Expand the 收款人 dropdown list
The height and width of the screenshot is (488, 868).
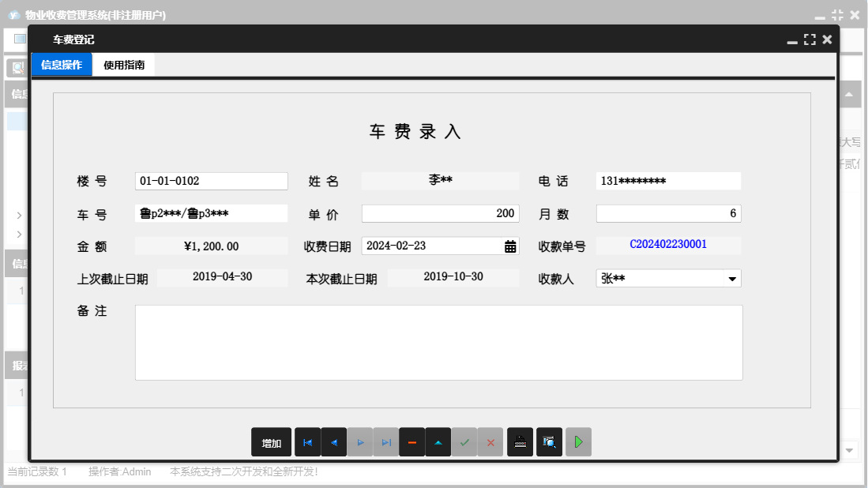pos(732,279)
